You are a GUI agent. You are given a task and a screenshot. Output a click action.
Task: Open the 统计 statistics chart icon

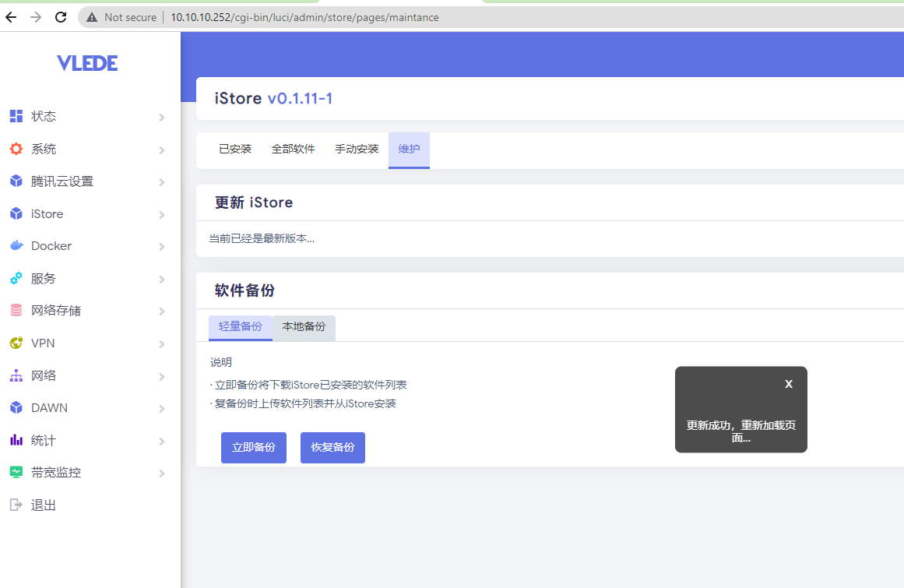click(x=16, y=440)
